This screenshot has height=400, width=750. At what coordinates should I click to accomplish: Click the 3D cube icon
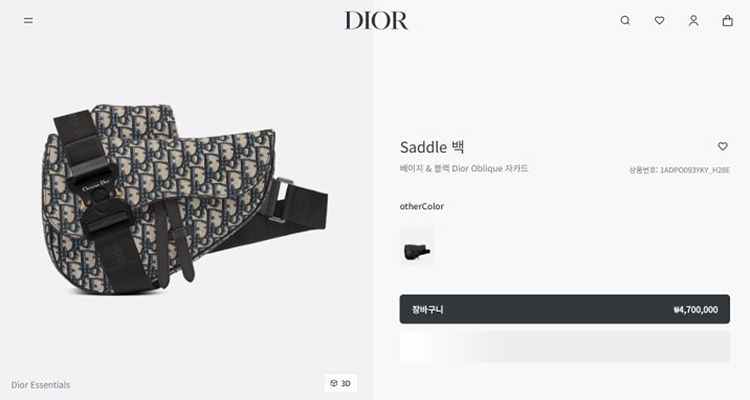pos(334,383)
